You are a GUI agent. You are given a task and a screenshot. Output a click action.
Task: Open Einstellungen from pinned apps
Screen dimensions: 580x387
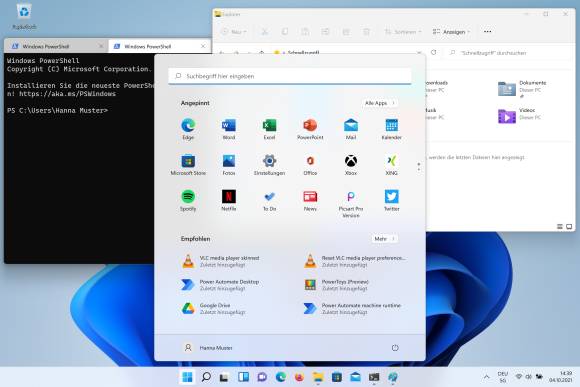tap(269, 165)
